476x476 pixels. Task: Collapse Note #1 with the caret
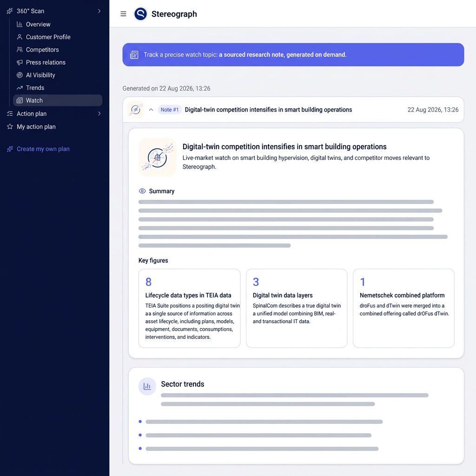coord(151,110)
